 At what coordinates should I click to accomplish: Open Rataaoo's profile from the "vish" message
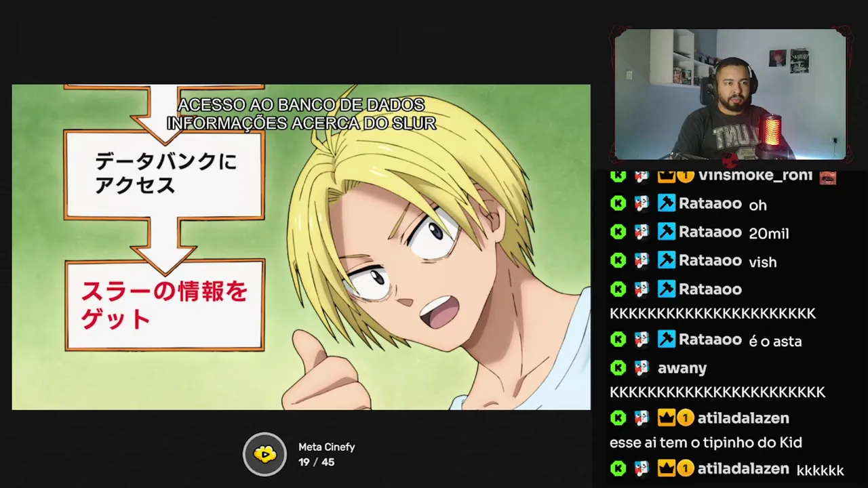[710, 260]
